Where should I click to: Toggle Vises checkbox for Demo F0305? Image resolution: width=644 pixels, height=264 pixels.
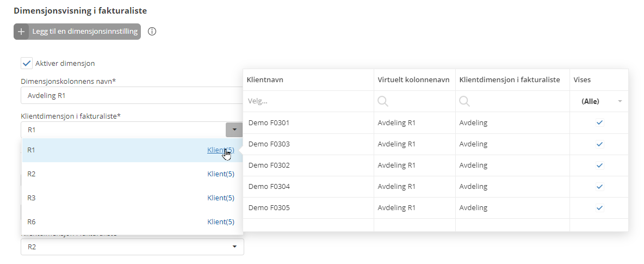[x=599, y=208]
